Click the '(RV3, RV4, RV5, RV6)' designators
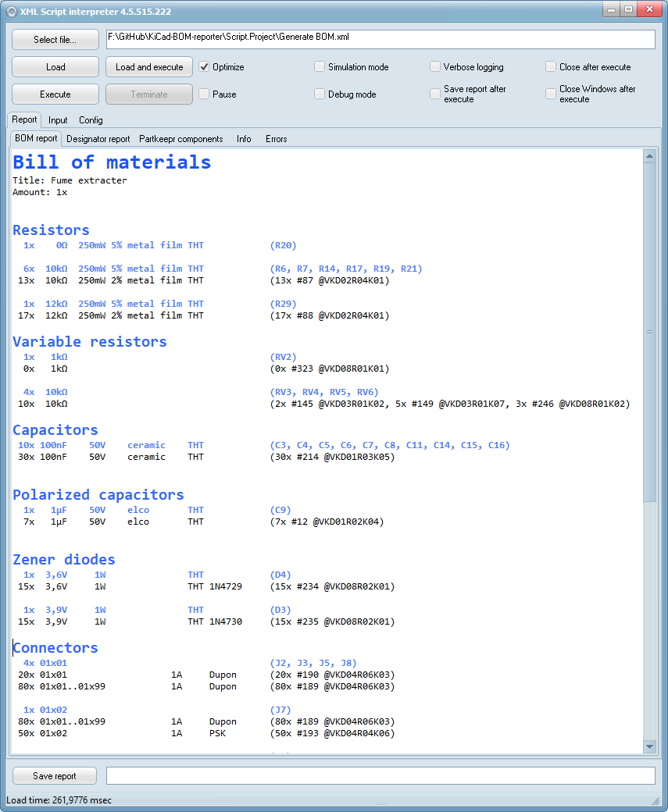The image size is (668, 812). click(x=324, y=392)
